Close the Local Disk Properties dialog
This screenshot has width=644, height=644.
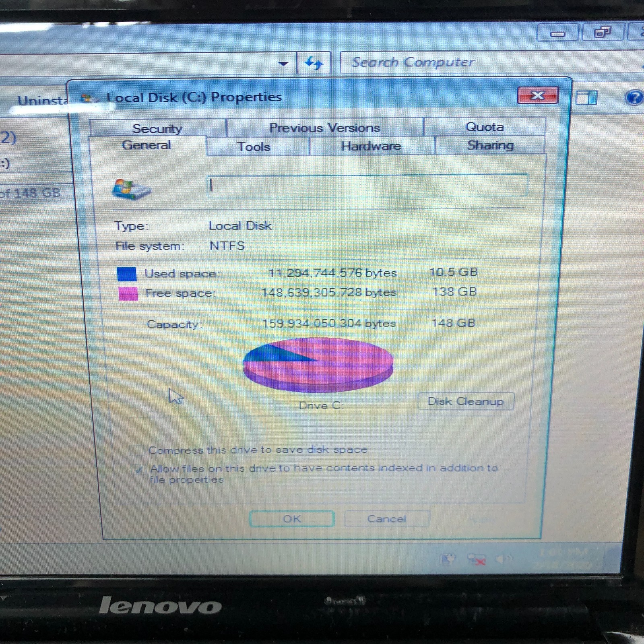tap(538, 95)
